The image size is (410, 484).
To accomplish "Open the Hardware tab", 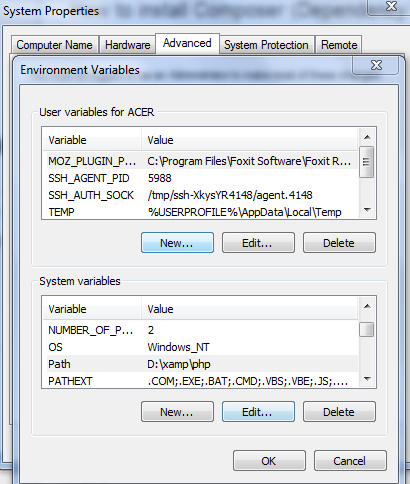I will tap(127, 45).
